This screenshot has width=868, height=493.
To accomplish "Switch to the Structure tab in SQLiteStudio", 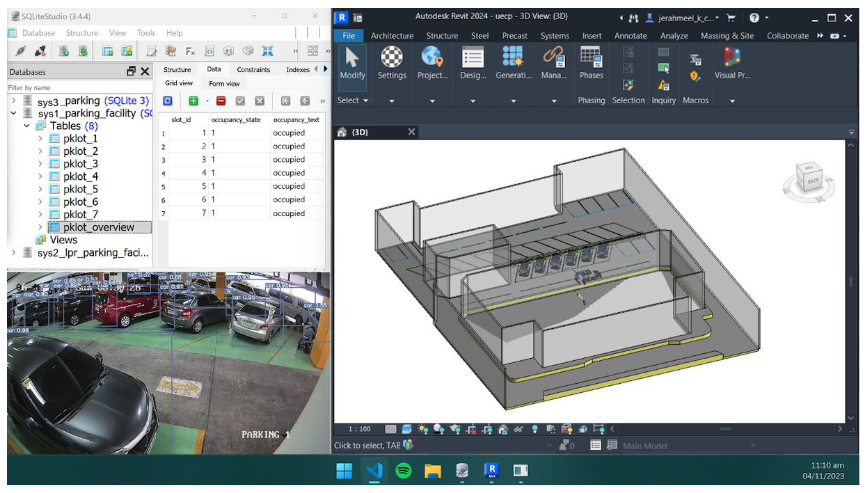I will 177,69.
